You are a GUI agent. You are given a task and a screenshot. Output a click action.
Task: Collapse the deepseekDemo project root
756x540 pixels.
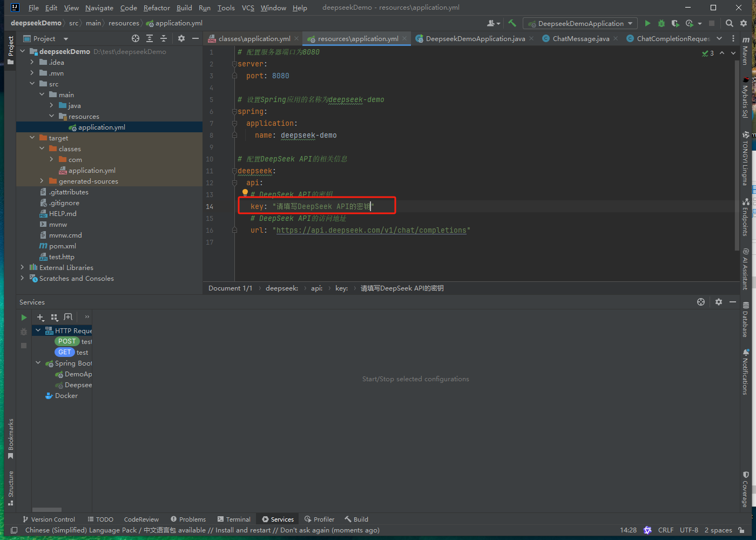[23, 51]
